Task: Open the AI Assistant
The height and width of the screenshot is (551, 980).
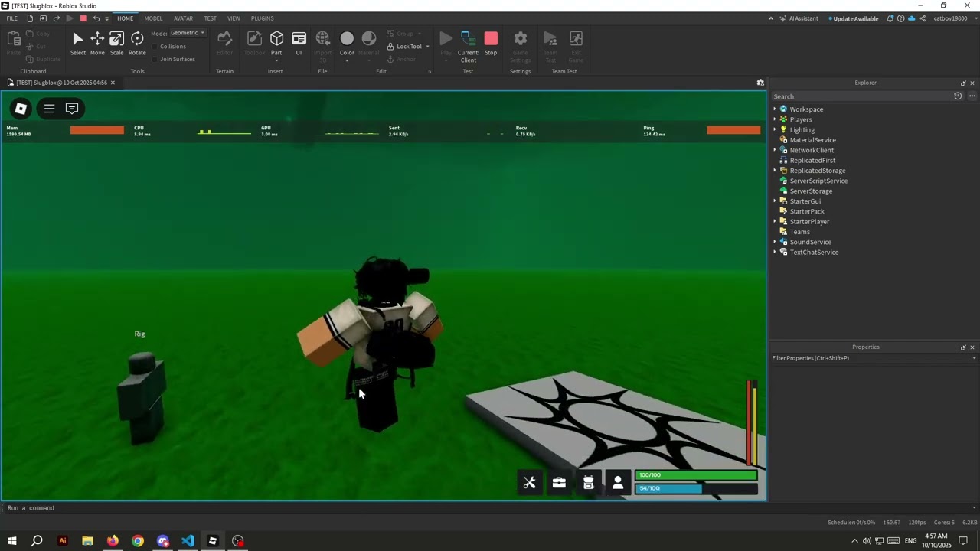Action: pos(799,18)
